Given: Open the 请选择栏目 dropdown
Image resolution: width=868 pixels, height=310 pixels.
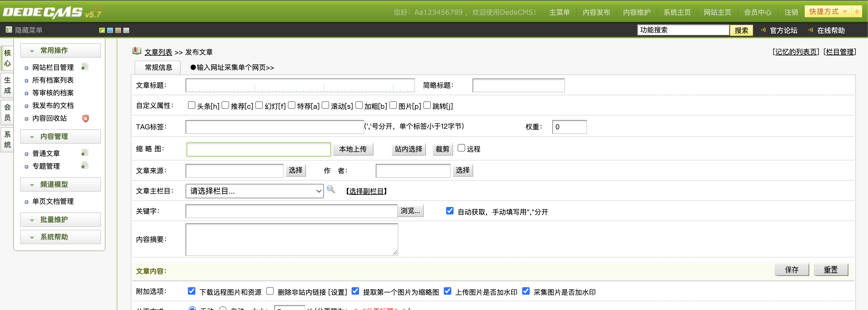Looking at the screenshot, I should click(x=254, y=191).
